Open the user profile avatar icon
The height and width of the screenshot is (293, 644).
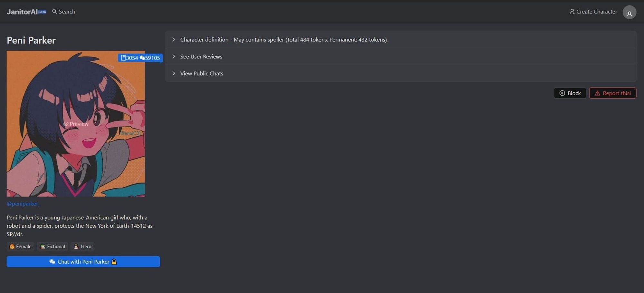click(x=629, y=13)
